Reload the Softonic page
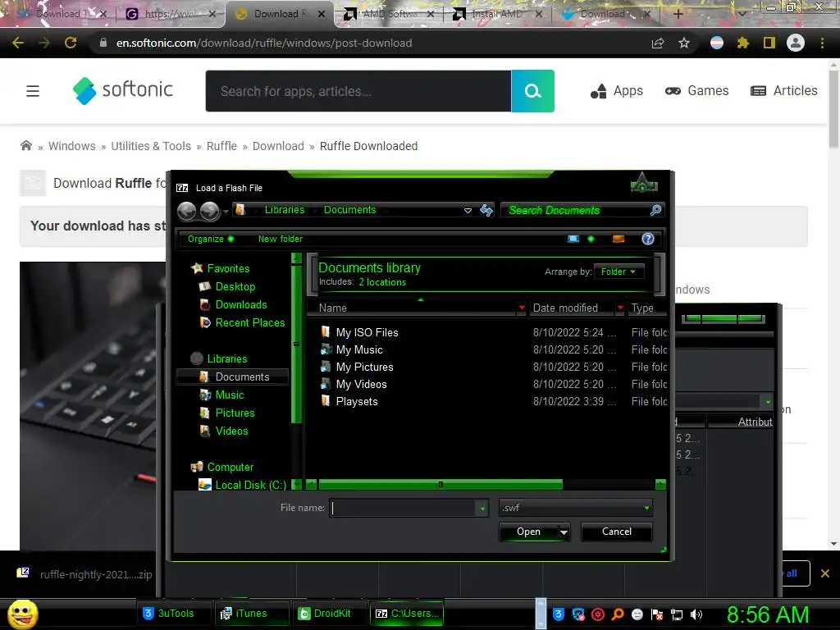This screenshot has width=840, height=630. click(x=71, y=43)
